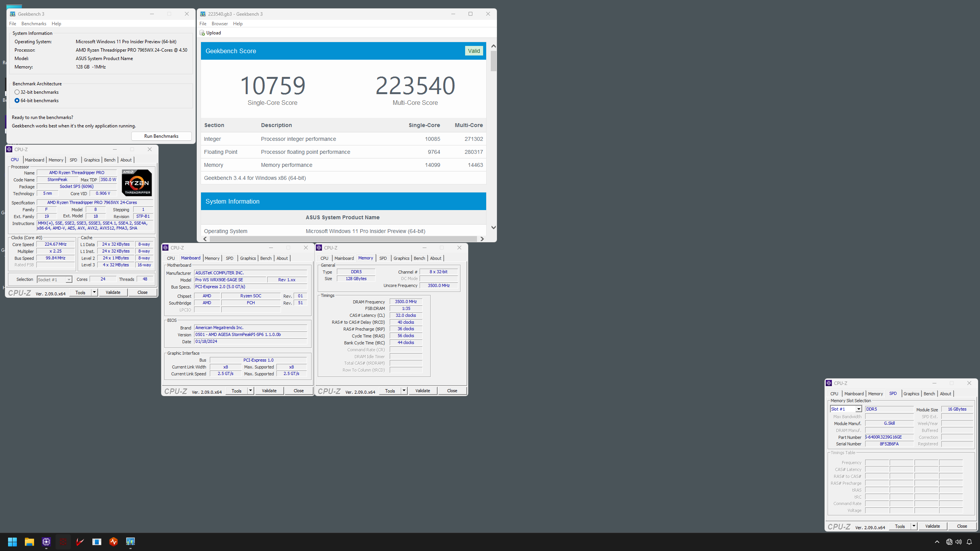Switch to Mainboard tab in CPU window
Image resolution: width=980 pixels, height=551 pixels.
pos(34,160)
